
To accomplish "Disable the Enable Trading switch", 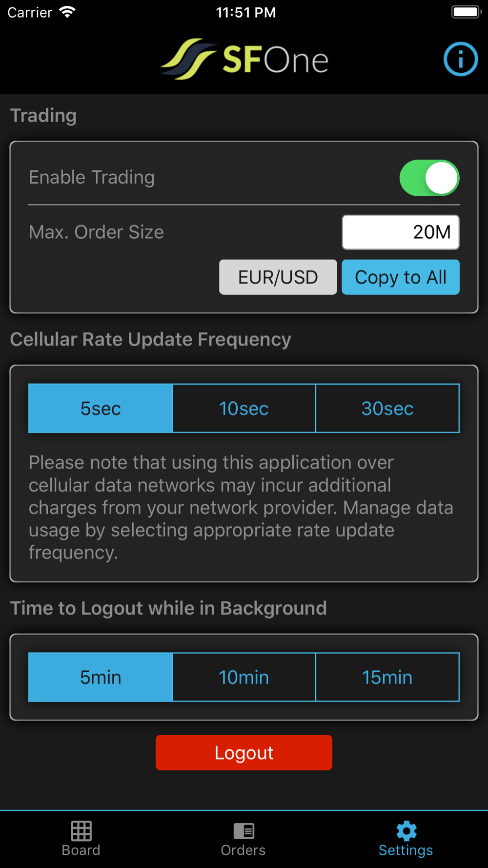I will tap(429, 178).
